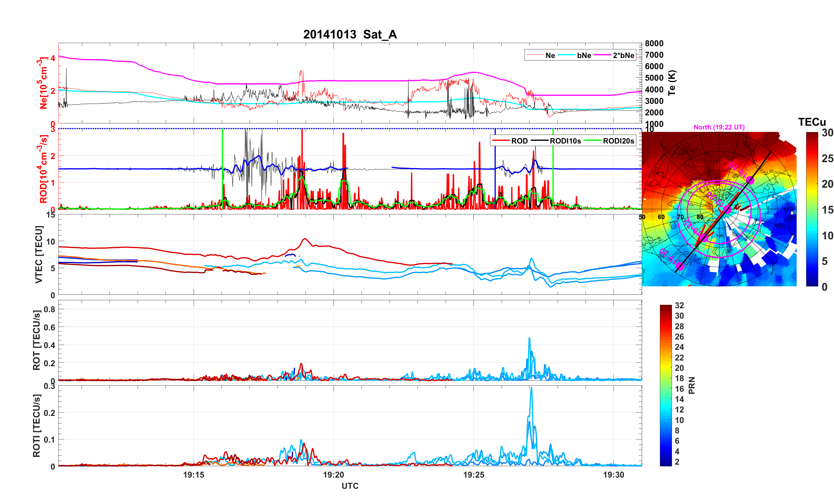Click the 19:15 time axis tick label
The width and height of the screenshot is (834, 504).
pyautogui.click(x=194, y=475)
